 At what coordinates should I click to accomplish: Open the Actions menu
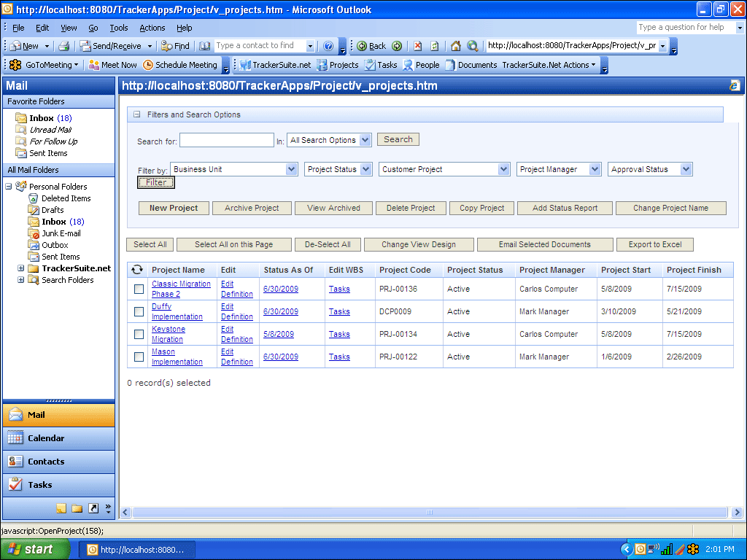(x=152, y=28)
